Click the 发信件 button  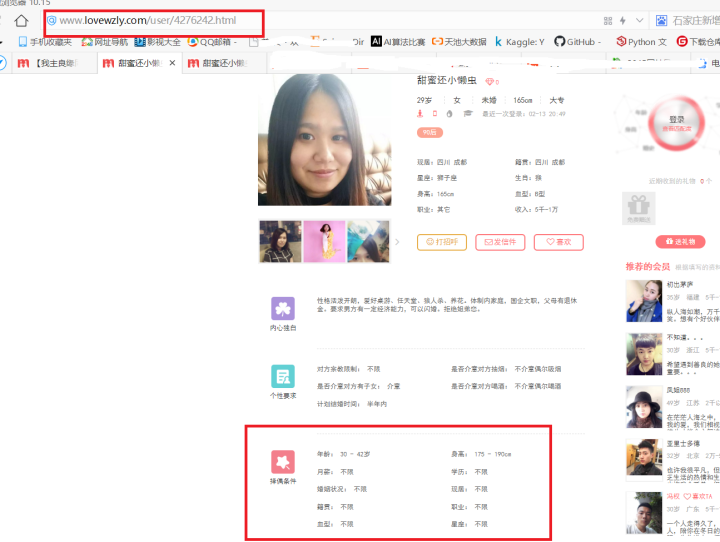tap(500, 242)
